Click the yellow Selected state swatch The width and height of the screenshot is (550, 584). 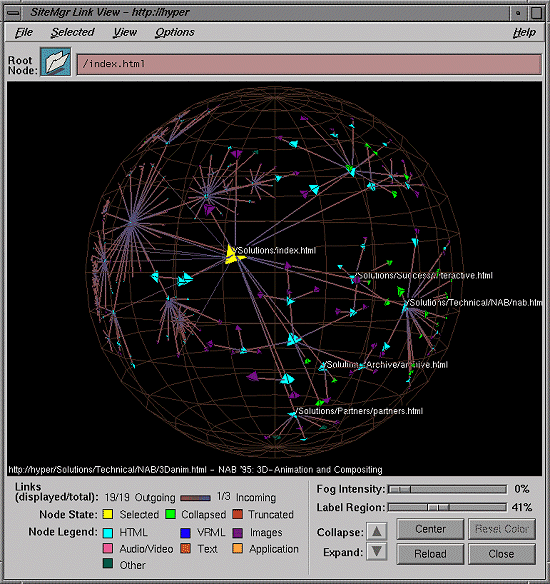108,514
